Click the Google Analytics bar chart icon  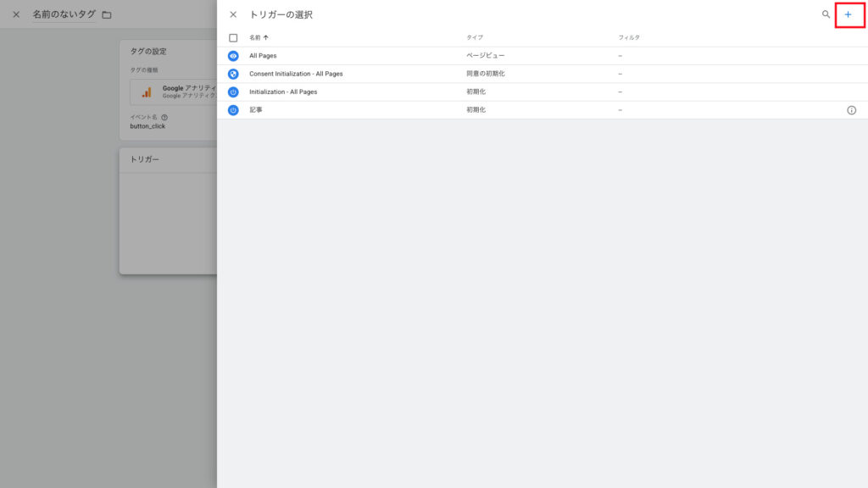tap(147, 91)
